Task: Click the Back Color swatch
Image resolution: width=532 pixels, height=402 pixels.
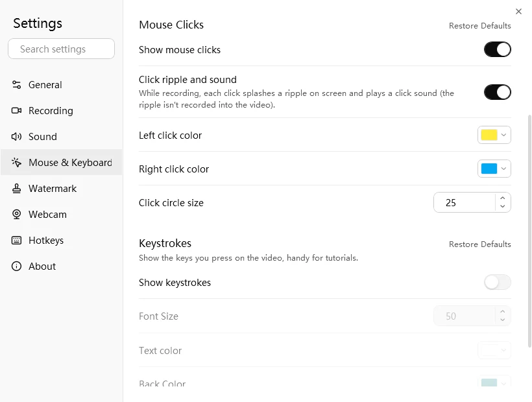Action: point(489,383)
